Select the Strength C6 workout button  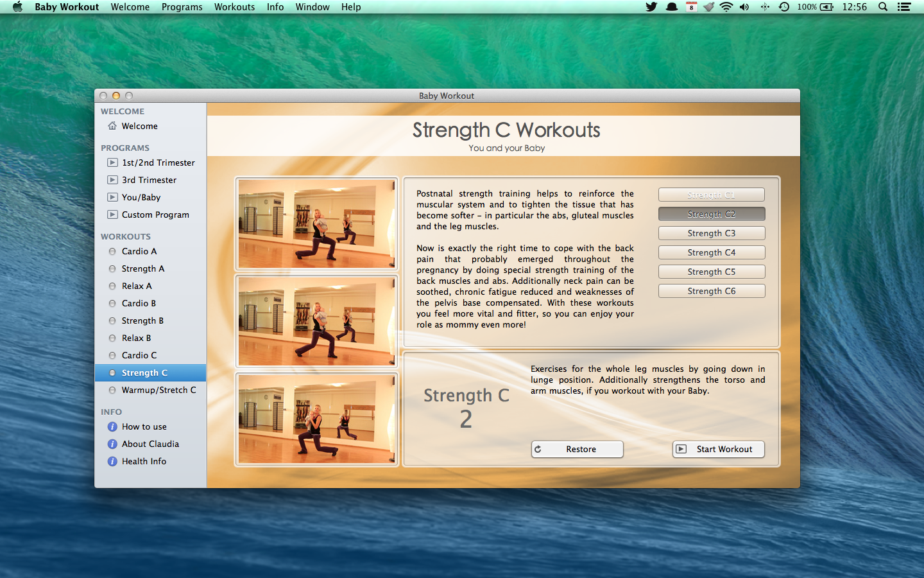(x=712, y=291)
